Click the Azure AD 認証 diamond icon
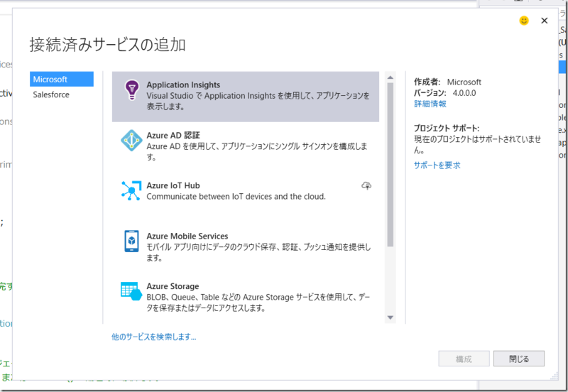 (131, 140)
